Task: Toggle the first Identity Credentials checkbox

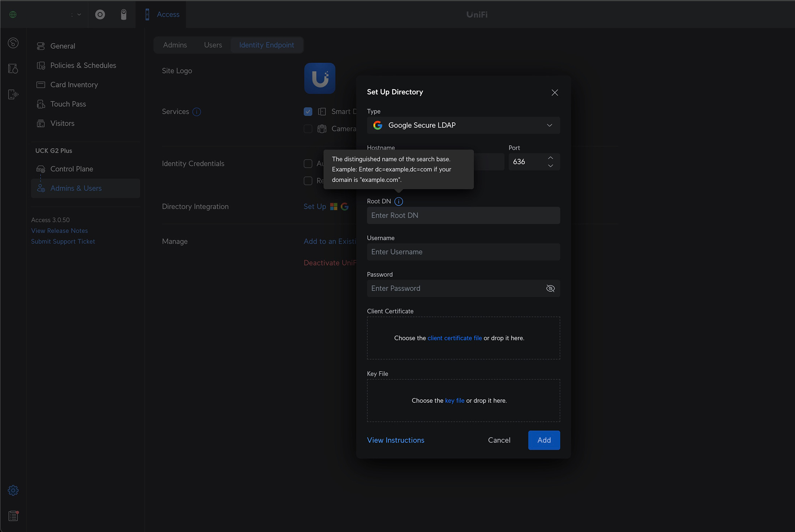Action: (308, 164)
